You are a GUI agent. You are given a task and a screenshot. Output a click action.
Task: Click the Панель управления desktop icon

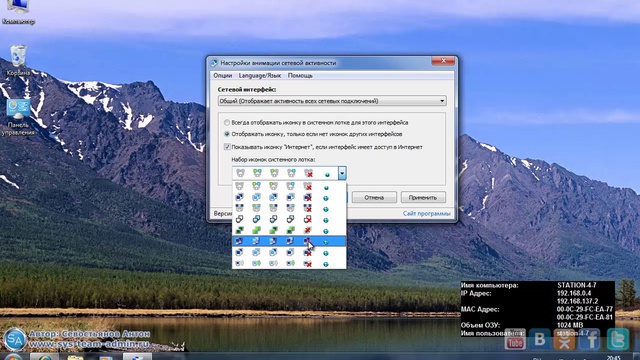[18, 117]
